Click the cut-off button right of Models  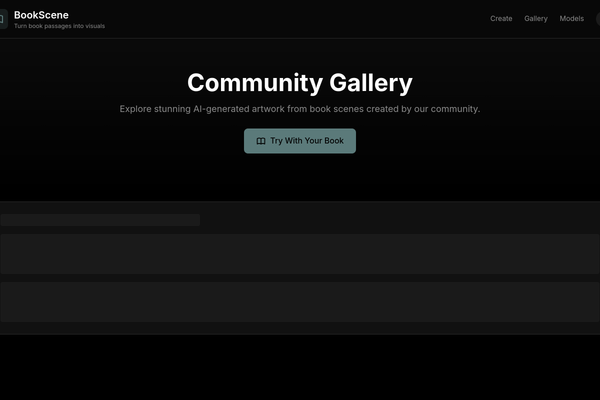[x=597, y=19]
